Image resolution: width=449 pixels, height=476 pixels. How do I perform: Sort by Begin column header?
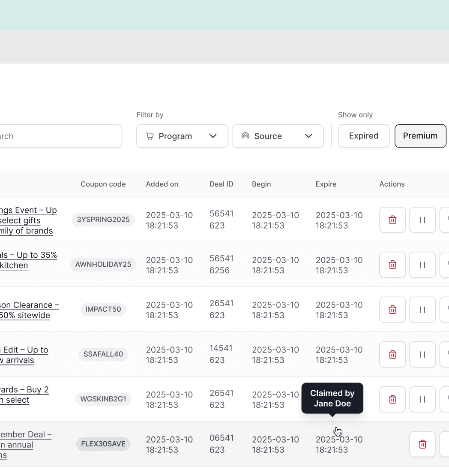click(261, 184)
